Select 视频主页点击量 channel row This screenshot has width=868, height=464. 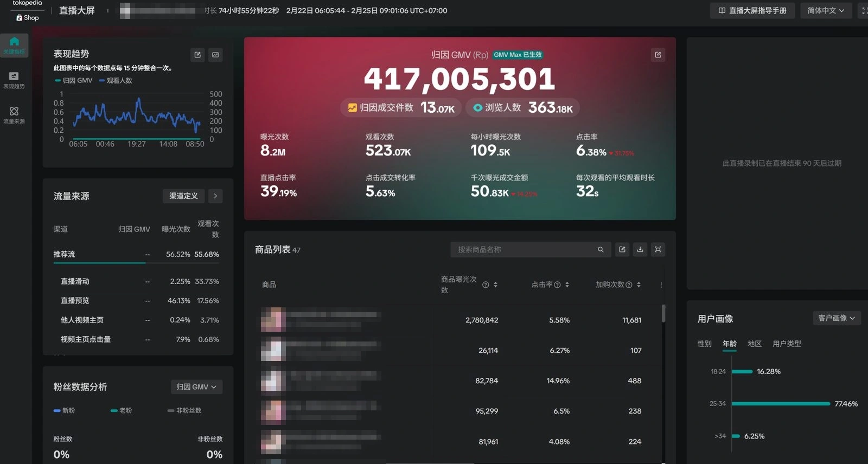pos(136,340)
